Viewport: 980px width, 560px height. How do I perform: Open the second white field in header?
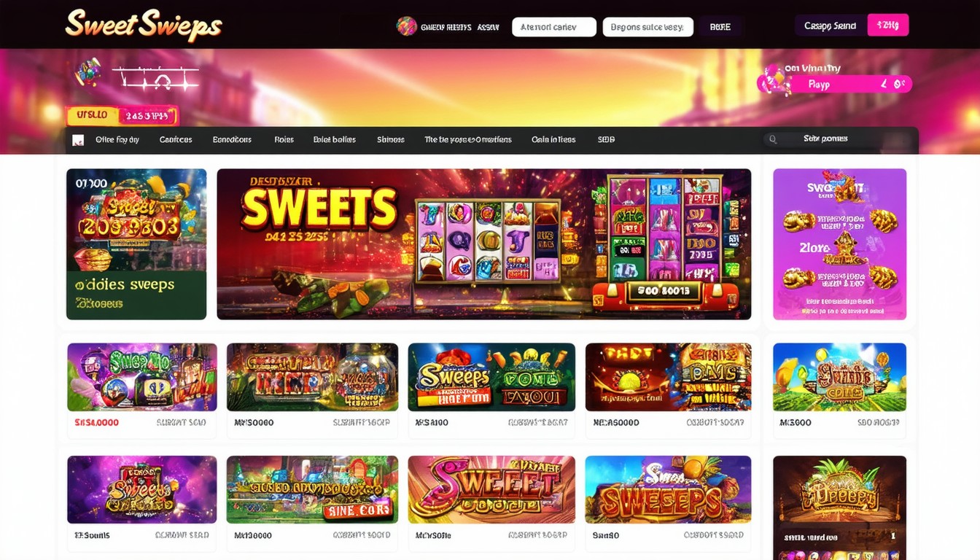(647, 27)
